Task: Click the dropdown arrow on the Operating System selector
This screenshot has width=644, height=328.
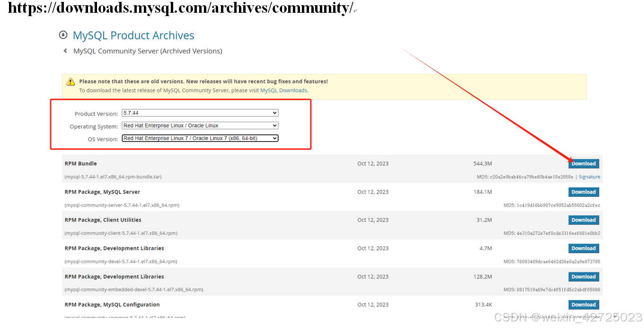Action: (274, 125)
